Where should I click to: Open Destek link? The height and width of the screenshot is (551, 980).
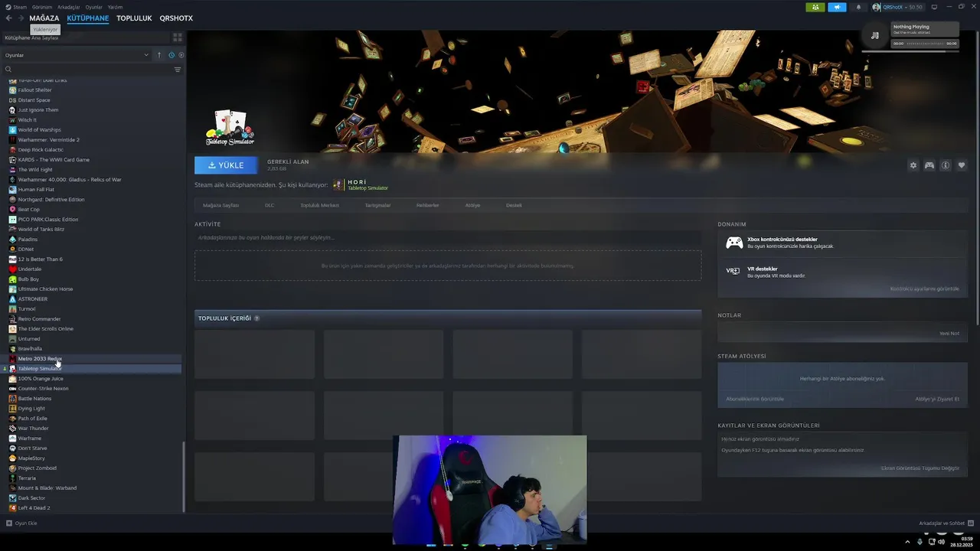click(514, 205)
